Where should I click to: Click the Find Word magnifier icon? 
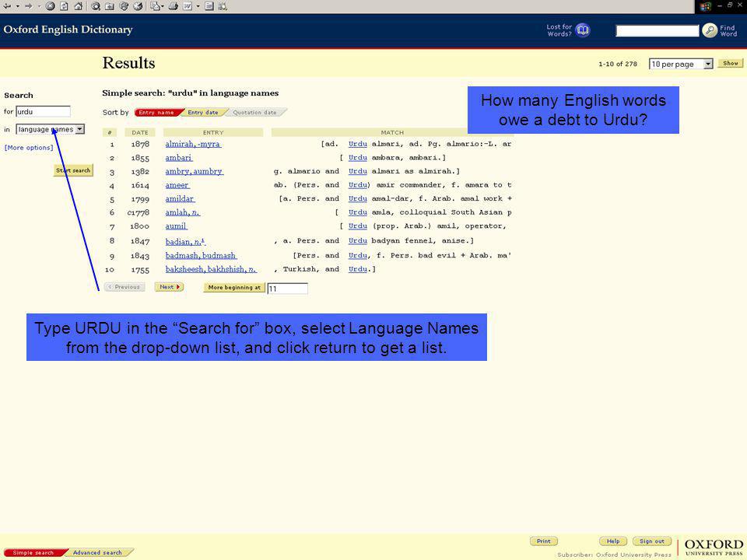pyautogui.click(x=710, y=30)
